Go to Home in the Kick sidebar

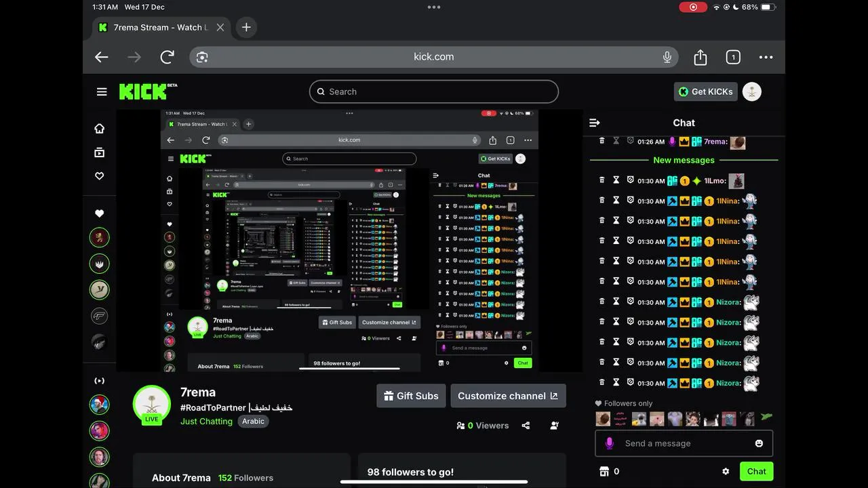[100, 128]
